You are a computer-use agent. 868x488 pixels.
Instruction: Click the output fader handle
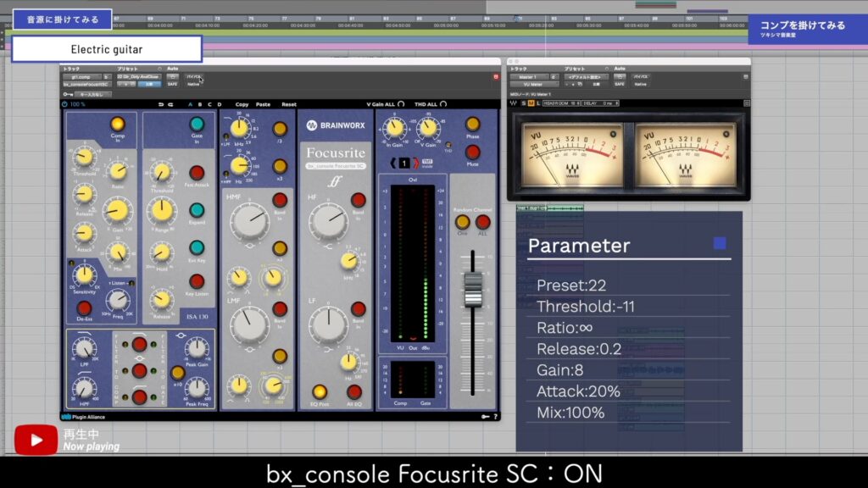473,289
